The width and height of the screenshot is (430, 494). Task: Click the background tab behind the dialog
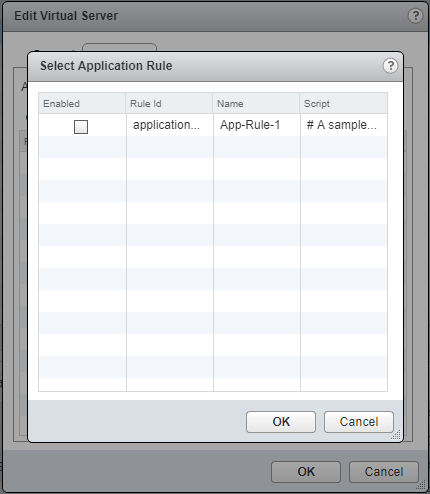pyautogui.click(x=119, y=47)
